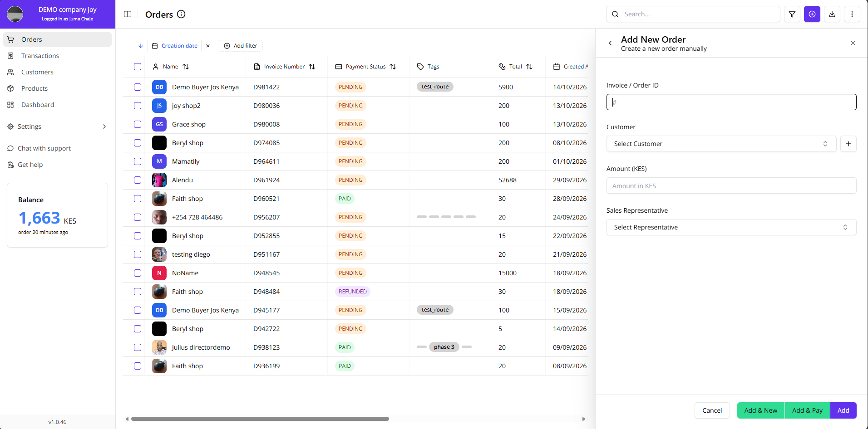The image size is (868, 429).
Task: Sort by Invoice Number column arrows
Action: pyautogui.click(x=312, y=67)
